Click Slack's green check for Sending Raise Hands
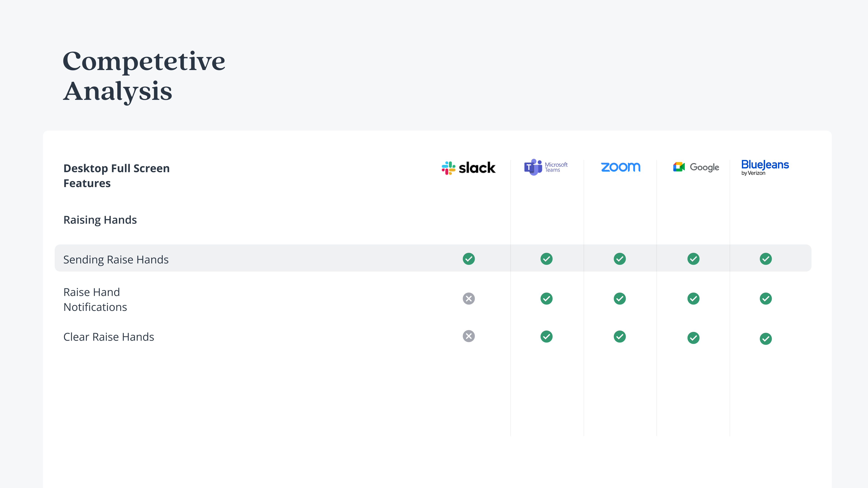This screenshot has height=488, width=868. tap(469, 259)
